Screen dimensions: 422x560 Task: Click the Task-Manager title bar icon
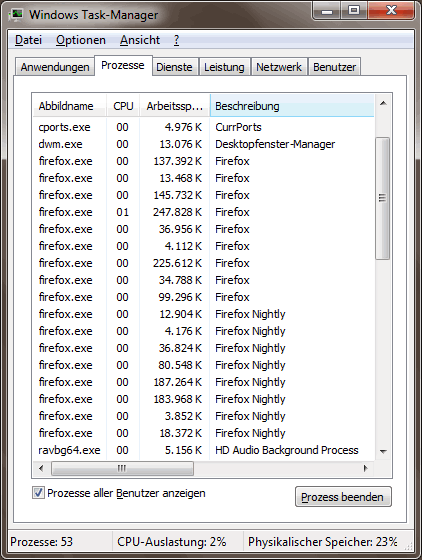16,15
